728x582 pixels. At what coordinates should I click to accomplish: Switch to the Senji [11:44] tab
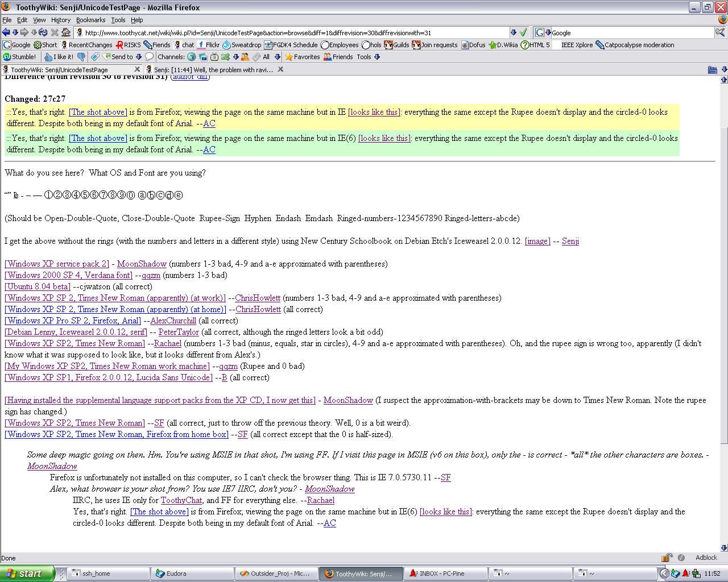[213, 70]
